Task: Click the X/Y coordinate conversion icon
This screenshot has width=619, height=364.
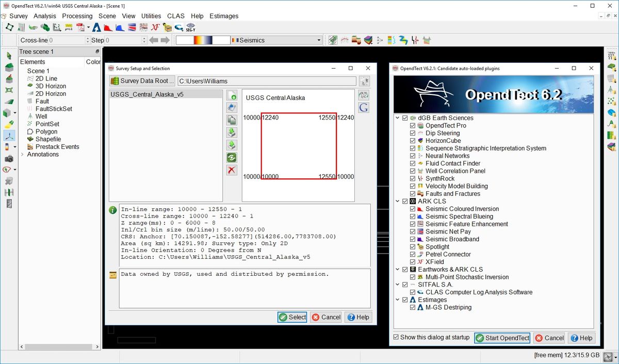Action: click(364, 95)
